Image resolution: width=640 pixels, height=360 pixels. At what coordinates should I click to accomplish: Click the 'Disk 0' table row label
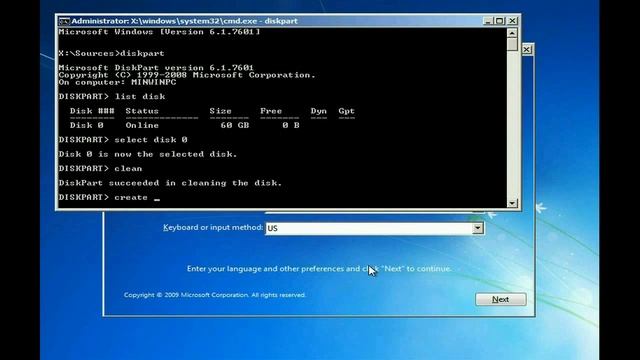(87, 125)
